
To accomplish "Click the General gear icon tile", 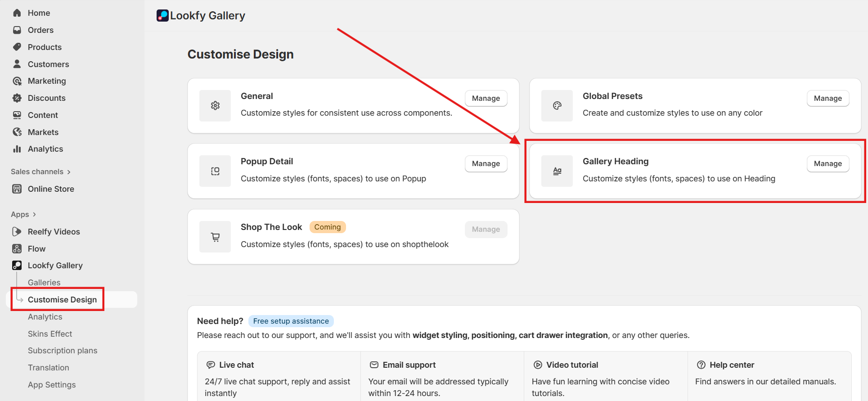I will click(x=215, y=106).
